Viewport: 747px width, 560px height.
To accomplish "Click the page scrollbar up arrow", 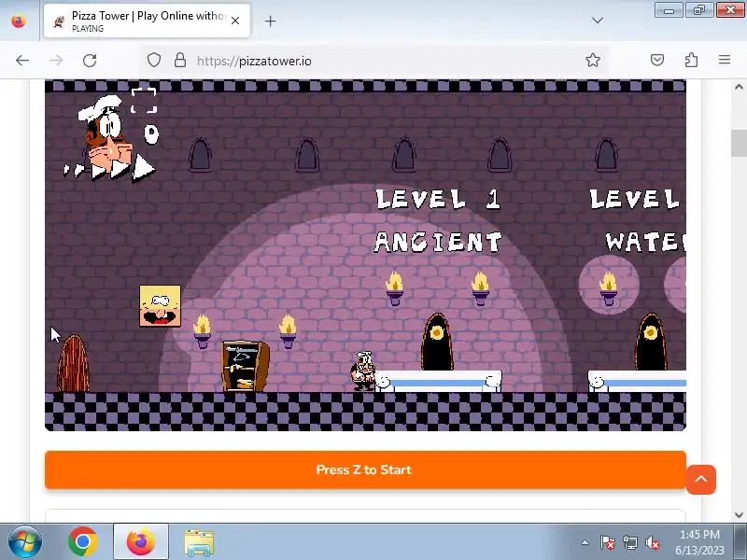I will click(739, 87).
